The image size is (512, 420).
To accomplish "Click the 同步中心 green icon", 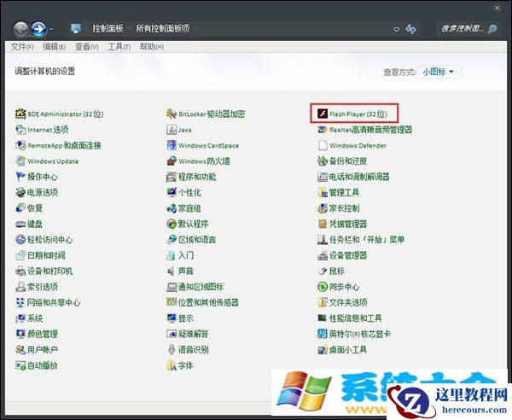I will 323,287.
